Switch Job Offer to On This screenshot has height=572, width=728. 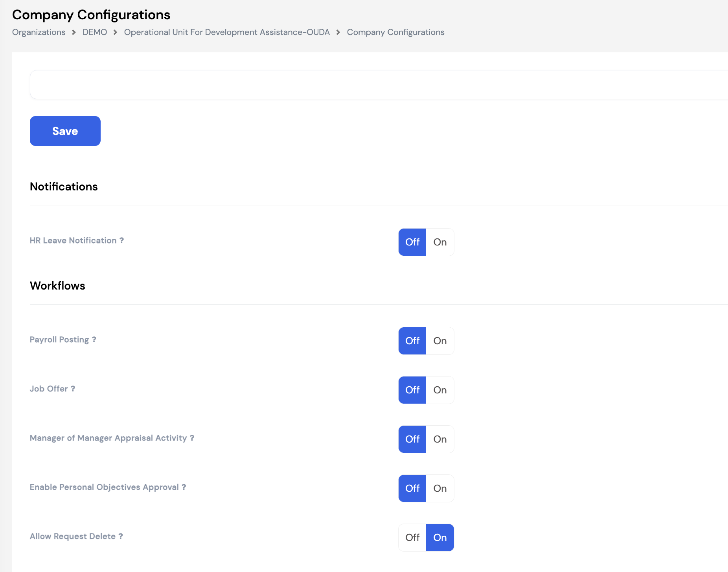(x=440, y=390)
